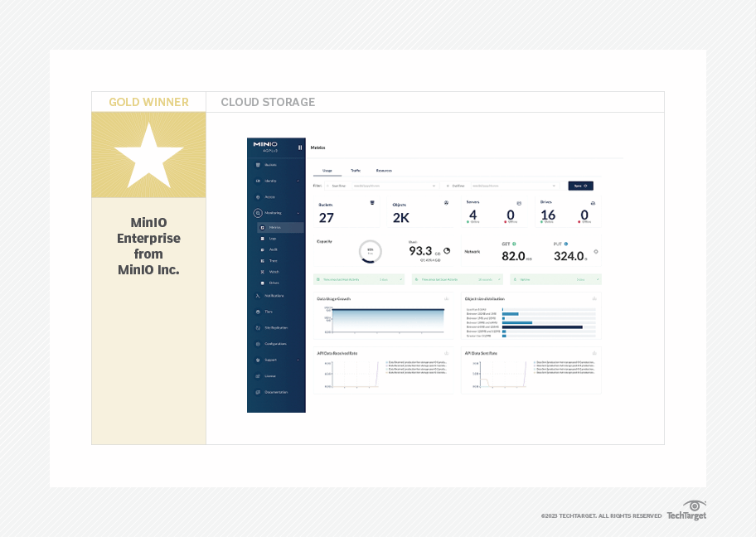
Task: Click the Capacity usage ring gauge
Action: click(370, 251)
